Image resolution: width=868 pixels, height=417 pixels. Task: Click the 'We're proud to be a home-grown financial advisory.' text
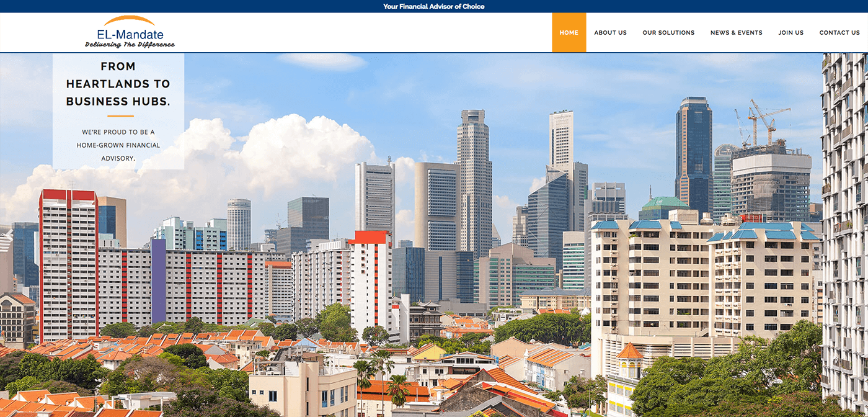click(x=118, y=145)
